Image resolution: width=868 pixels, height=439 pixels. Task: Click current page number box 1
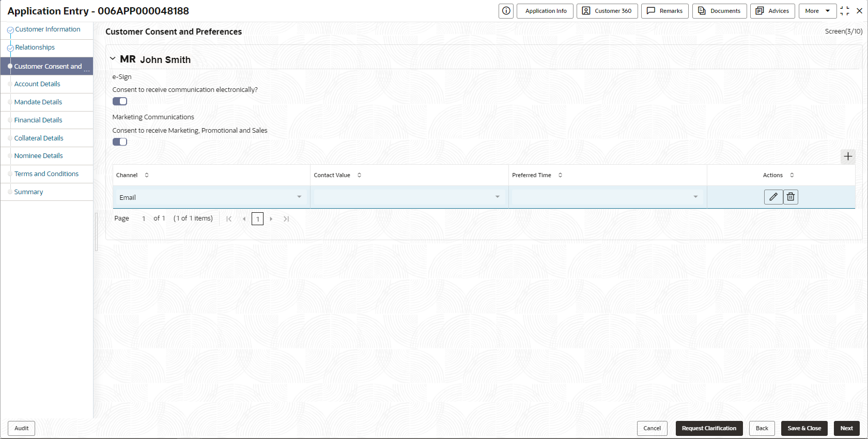258,219
